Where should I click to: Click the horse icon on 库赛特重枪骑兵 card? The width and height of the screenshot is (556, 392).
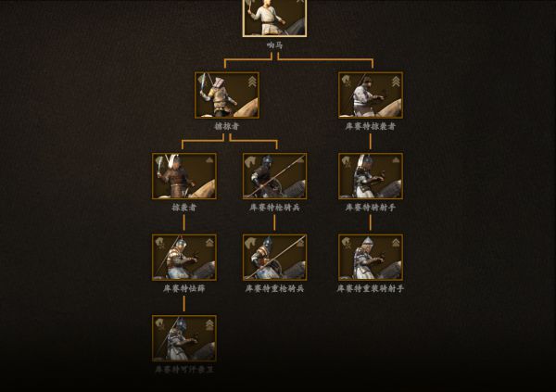[250, 243]
